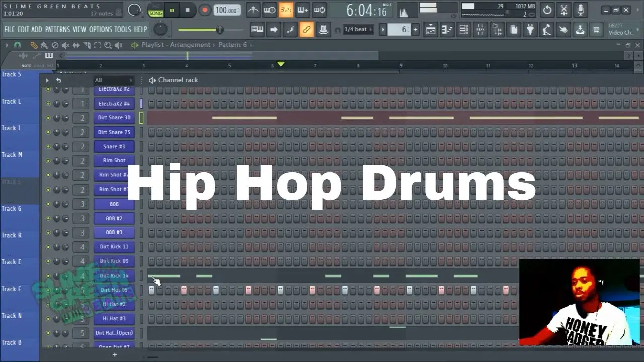Open the EDIT menu
The height and width of the screenshot is (362, 644).
click(23, 29)
